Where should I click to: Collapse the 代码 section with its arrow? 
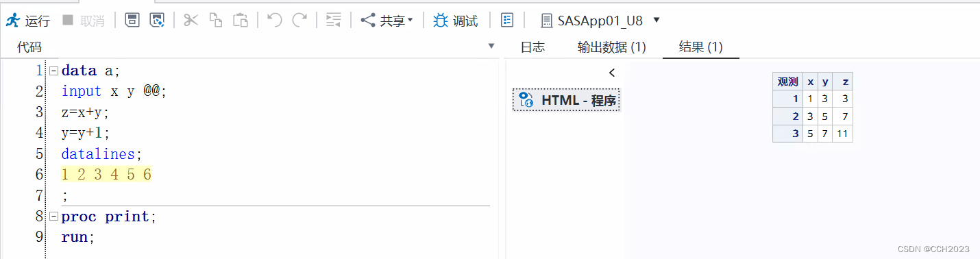(491, 46)
